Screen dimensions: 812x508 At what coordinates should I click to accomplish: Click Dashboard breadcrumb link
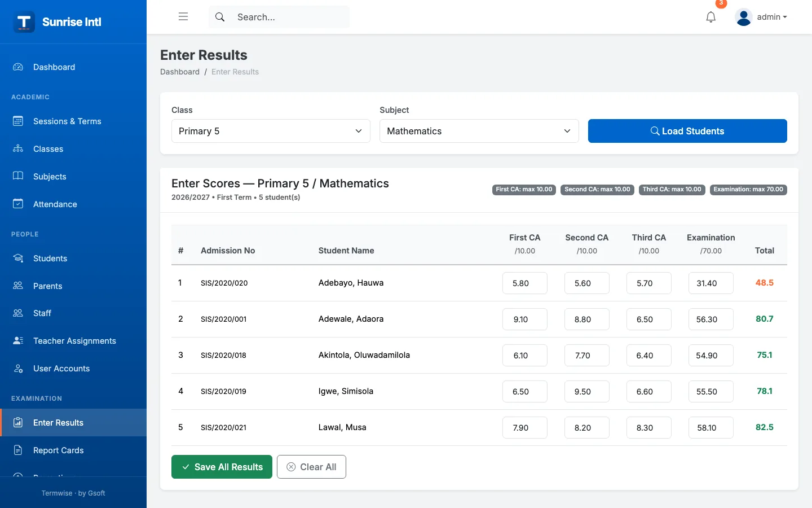click(180, 72)
